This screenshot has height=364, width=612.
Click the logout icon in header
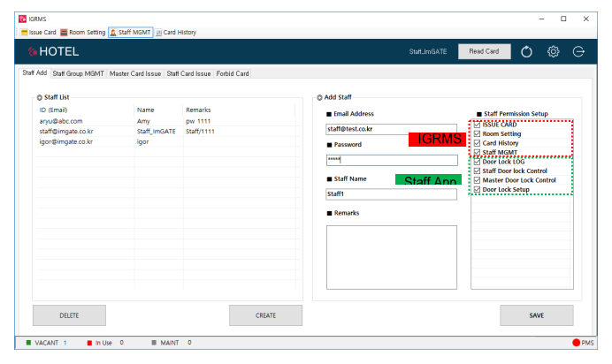coord(578,51)
